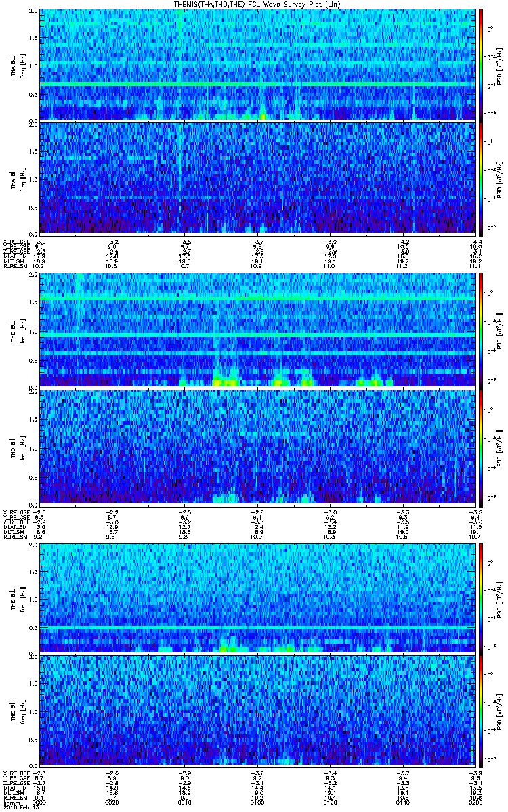This screenshot has height=812, width=508.
Task: Click the PSD [nT²/Hz] label of THE B∥ panel
Action: [499, 712]
